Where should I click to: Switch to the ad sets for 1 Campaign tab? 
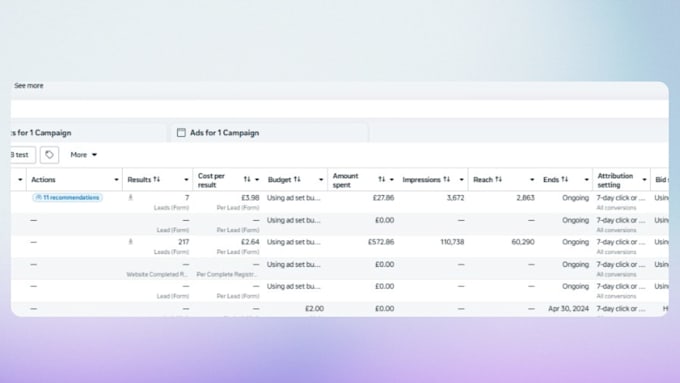(87, 133)
